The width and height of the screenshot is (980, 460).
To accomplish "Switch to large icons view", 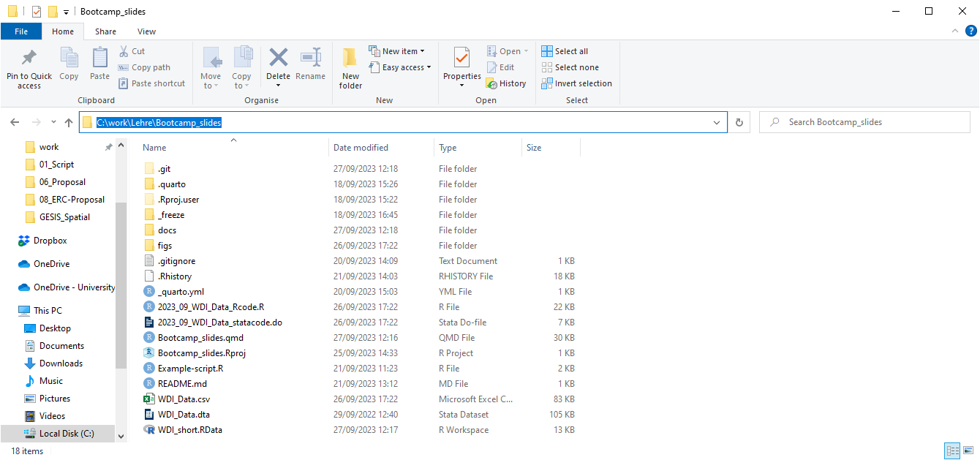I will 969,450.
